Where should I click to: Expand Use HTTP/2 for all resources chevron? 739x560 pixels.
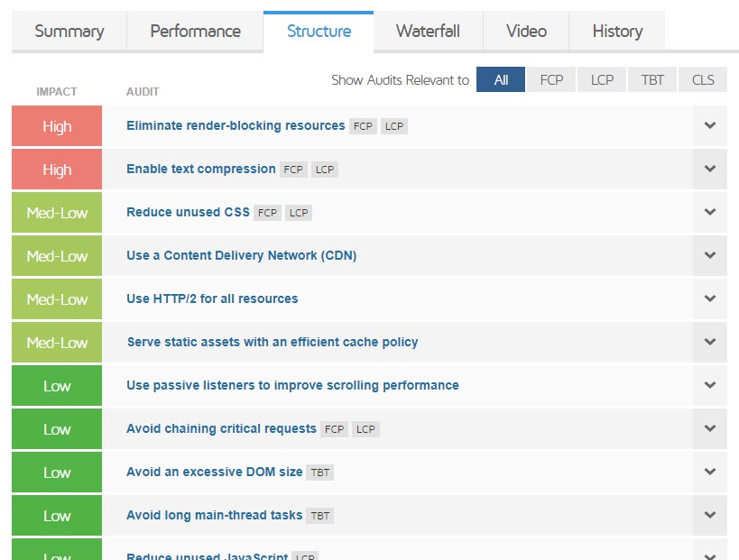[709, 299]
